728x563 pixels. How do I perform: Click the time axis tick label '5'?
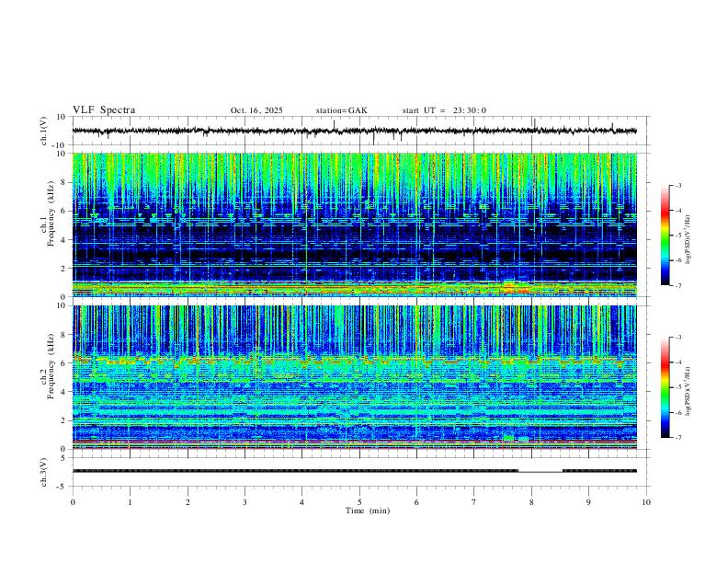click(359, 502)
